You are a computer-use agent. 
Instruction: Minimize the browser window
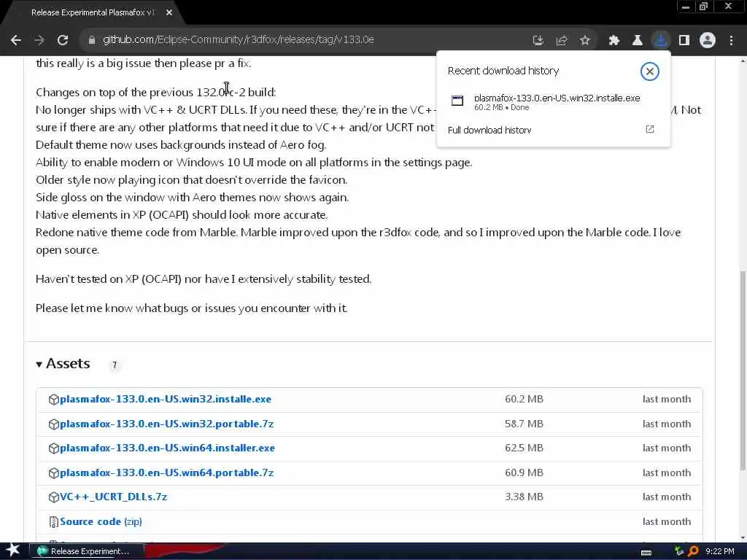click(x=686, y=7)
